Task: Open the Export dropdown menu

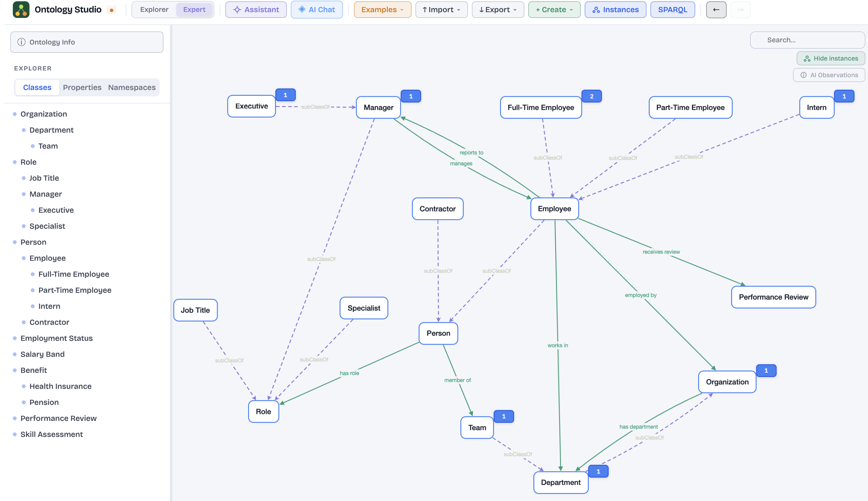Action: (498, 10)
